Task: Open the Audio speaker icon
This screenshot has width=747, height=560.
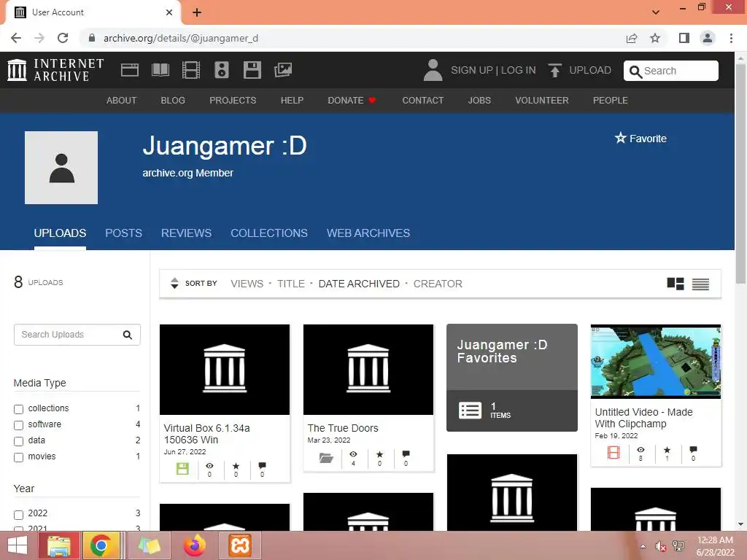Action: tap(222, 70)
